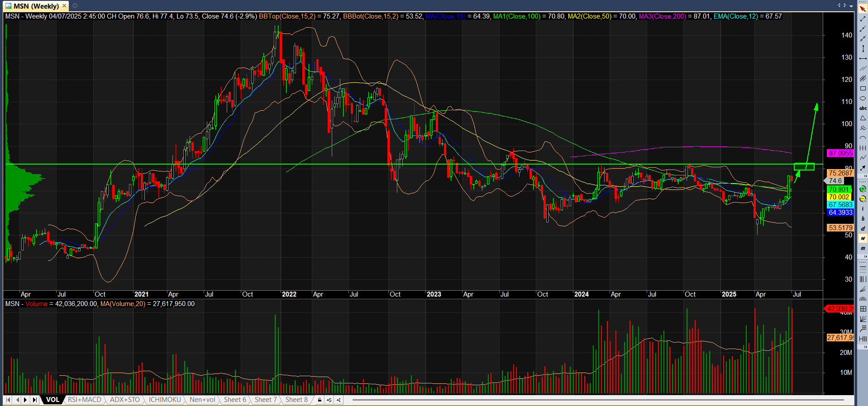868x406 pixels.
Task: Toggle symbol link S icon
Action: click(329, 400)
